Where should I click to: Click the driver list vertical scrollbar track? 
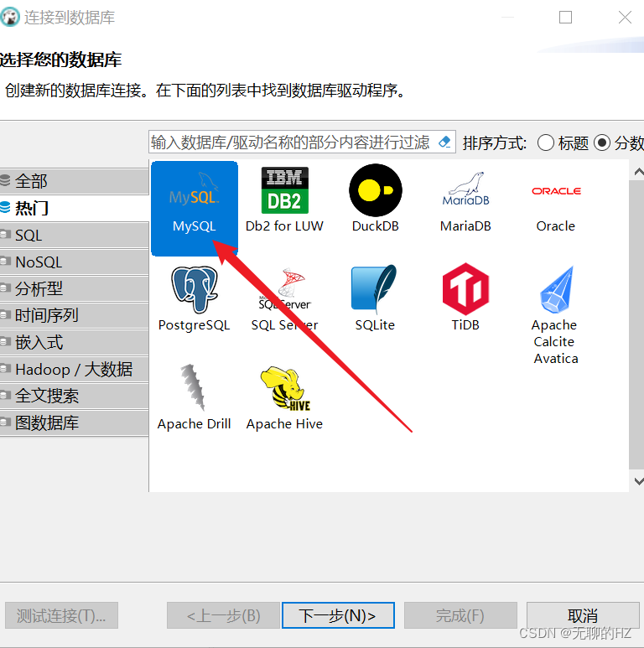pos(636,324)
